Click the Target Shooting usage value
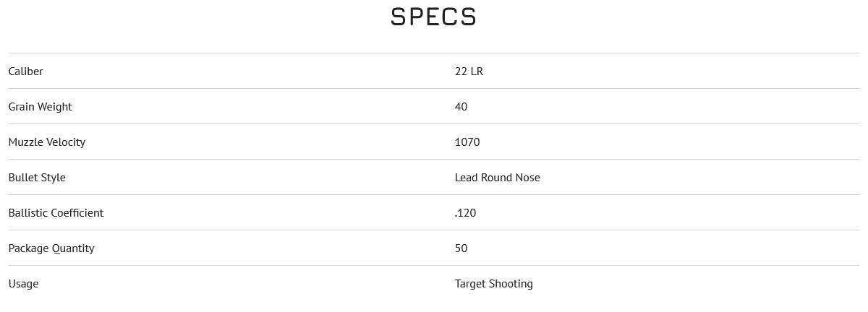This screenshot has height=312, width=868. 494,284
